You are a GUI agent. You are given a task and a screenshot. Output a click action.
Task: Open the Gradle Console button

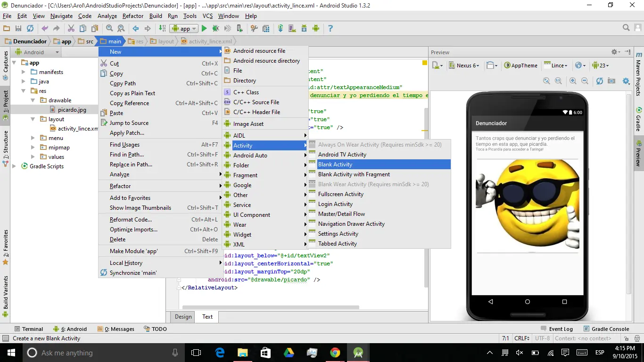pos(606,329)
